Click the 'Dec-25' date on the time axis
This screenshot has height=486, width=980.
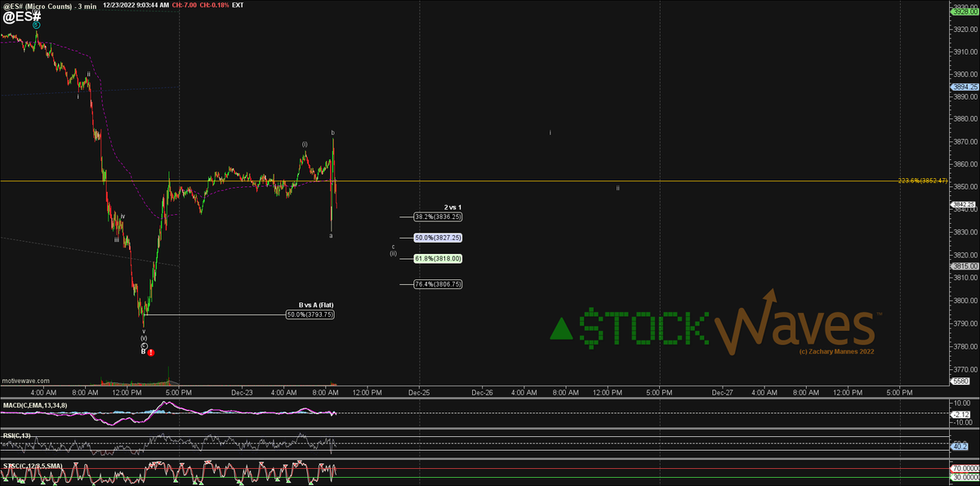pos(420,392)
